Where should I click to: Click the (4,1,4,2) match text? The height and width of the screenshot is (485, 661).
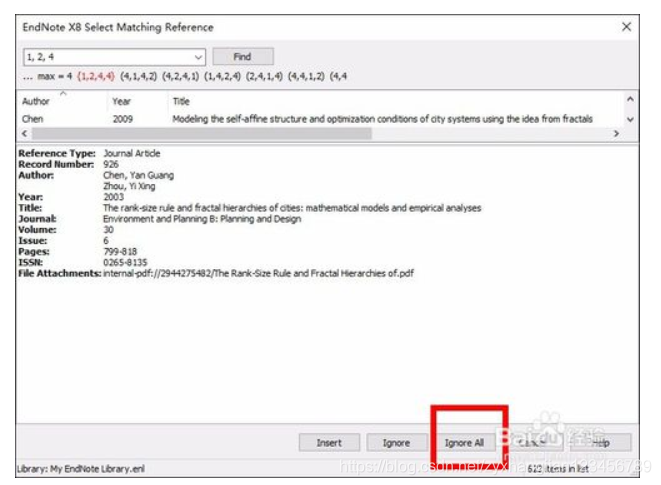[x=138, y=76]
